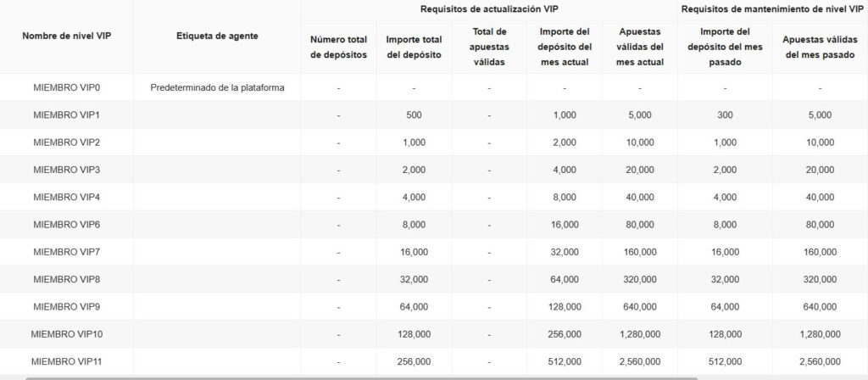Select "Requisitos de actualización VIP" group header
Image resolution: width=868 pixels, height=380 pixels.
tap(489, 8)
